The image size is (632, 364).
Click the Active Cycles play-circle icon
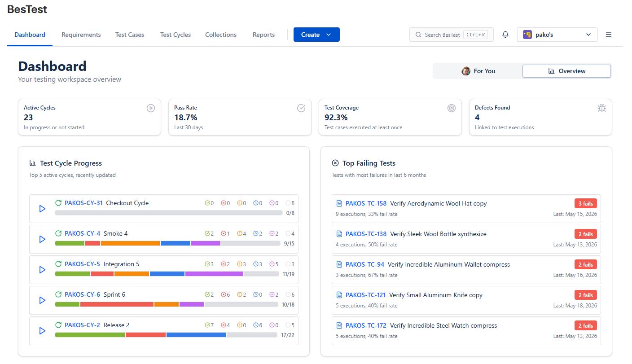(x=151, y=108)
